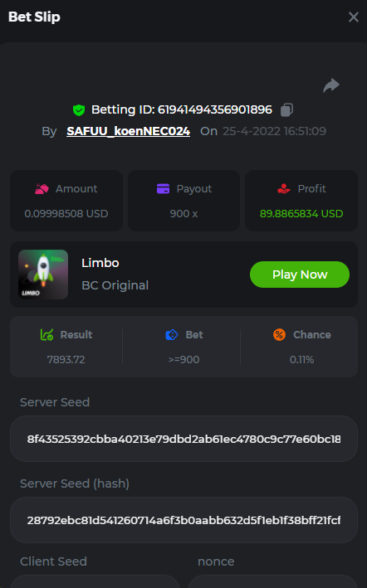Click the green verified shield icon
The image size is (367, 588).
click(x=79, y=110)
